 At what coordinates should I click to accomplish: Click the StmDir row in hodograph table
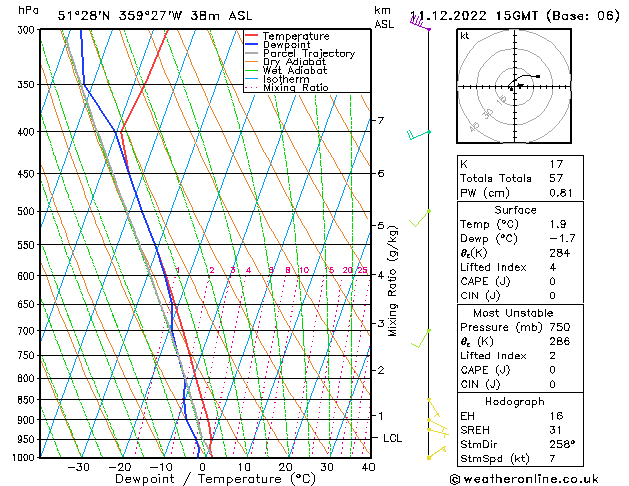pos(508,445)
